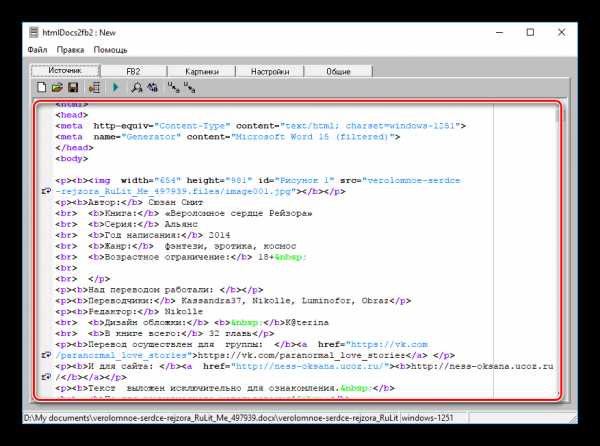The width and height of the screenshot is (600, 446).
Task: Maximize the htmlDocs2fb2 window
Action: pos(530,33)
